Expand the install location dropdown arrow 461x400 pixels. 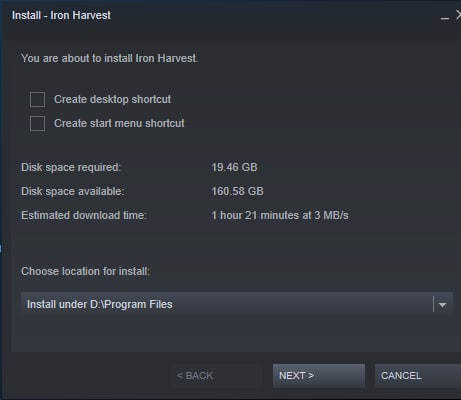click(x=442, y=305)
